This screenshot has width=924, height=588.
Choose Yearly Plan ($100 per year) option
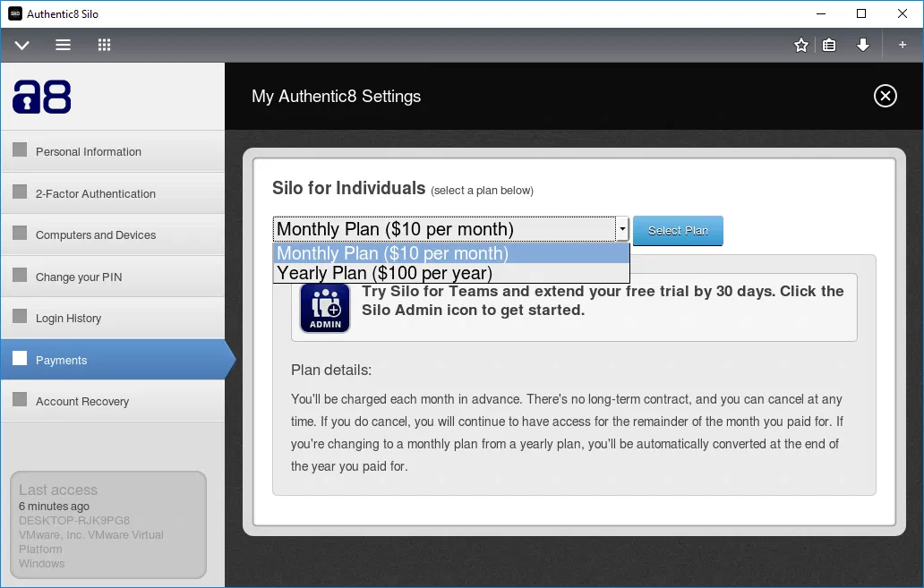pos(451,273)
